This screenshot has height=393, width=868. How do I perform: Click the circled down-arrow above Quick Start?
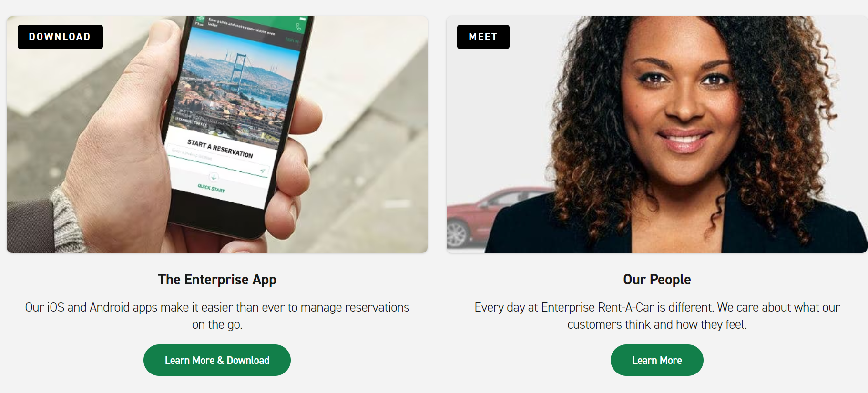[x=214, y=177]
